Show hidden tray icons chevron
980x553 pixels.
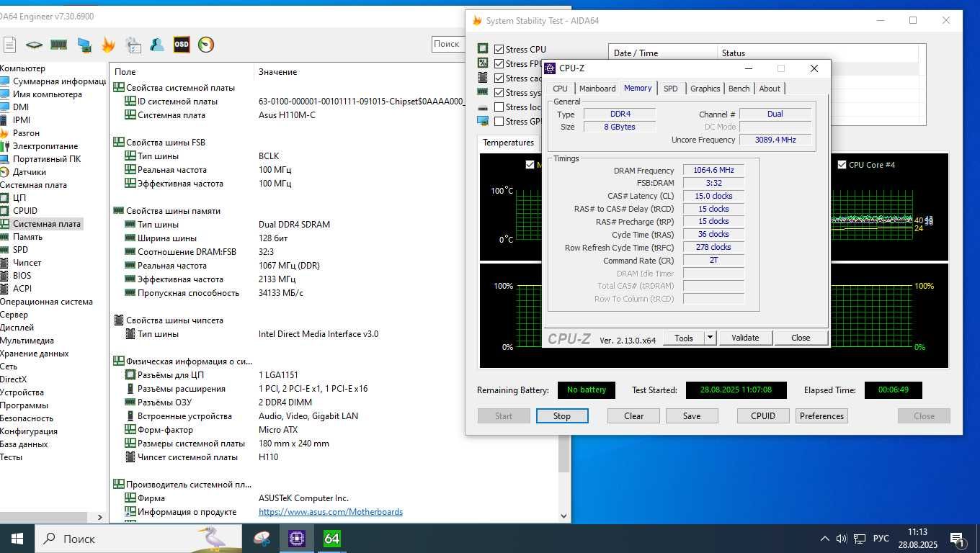[824, 539]
